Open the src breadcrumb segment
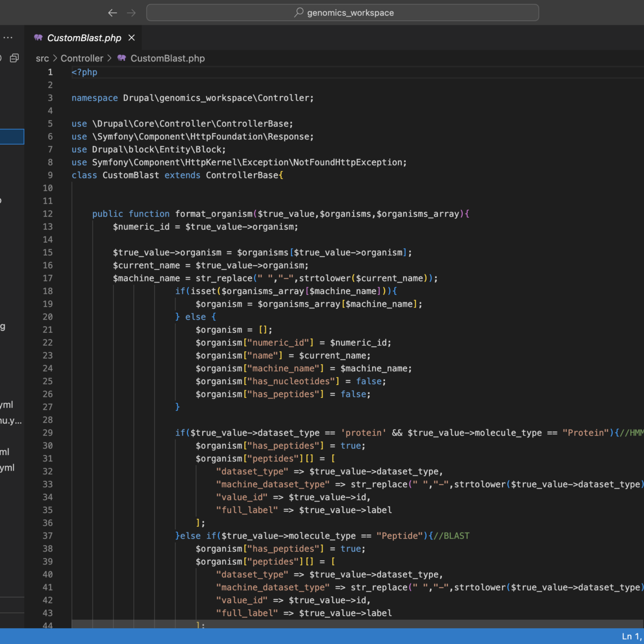 pos(42,58)
